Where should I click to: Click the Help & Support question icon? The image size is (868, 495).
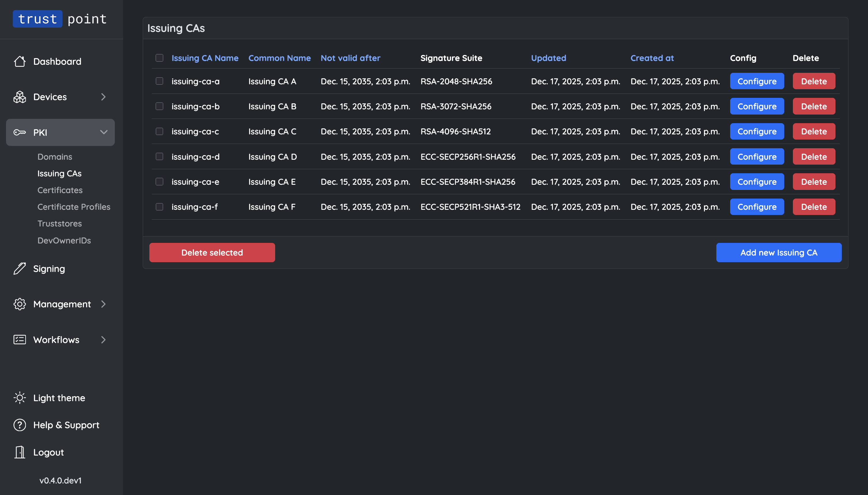19,425
